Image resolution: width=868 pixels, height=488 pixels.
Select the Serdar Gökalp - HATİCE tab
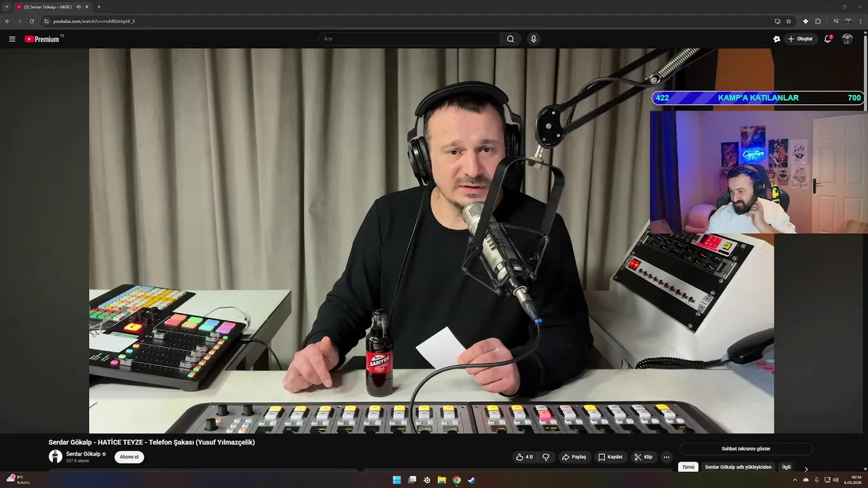point(53,7)
